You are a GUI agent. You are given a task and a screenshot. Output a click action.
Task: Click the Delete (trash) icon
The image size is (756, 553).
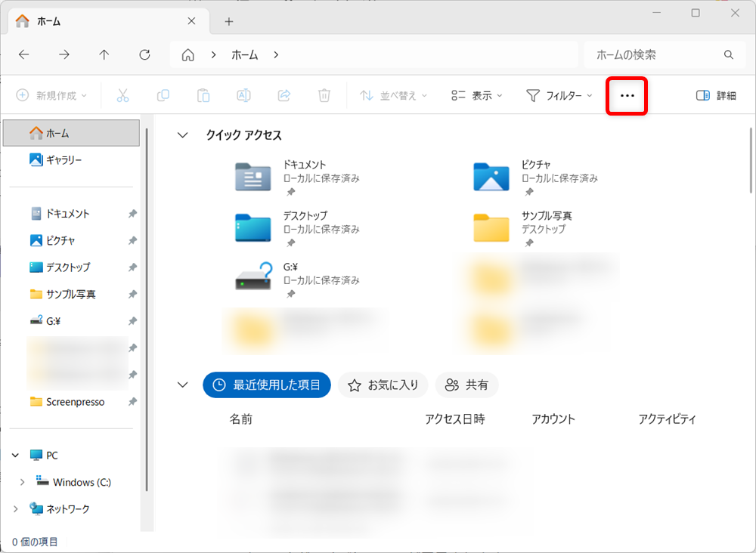pyautogui.click(x=324, y=95)
